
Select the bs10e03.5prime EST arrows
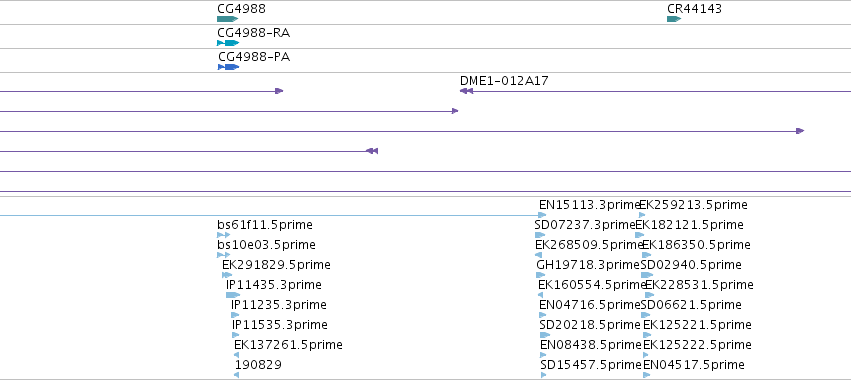pos(224,255)
